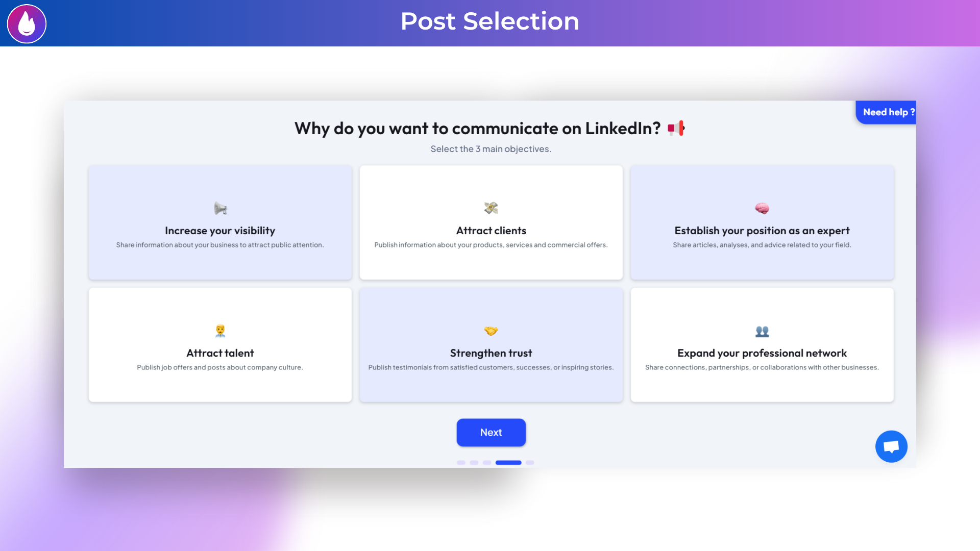Screen dimensions: 980x551
Task: Deselect the Strengthen trust objective
Action: (491, 353)
